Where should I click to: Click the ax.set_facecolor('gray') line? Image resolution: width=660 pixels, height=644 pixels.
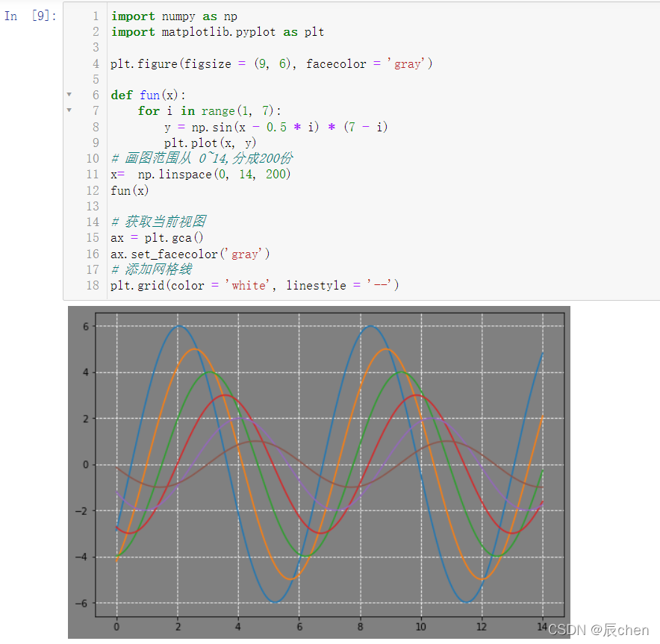[x=190, y=254]
